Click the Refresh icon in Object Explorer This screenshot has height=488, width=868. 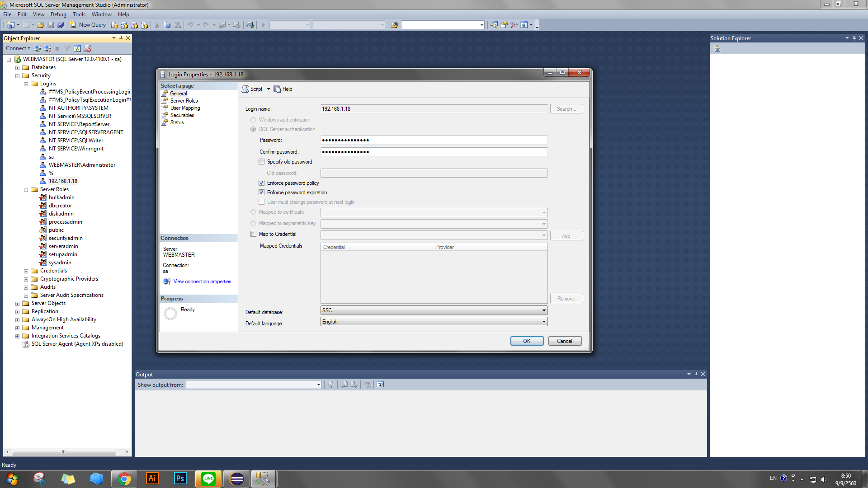pyautogui.click(x=77, y=48)
